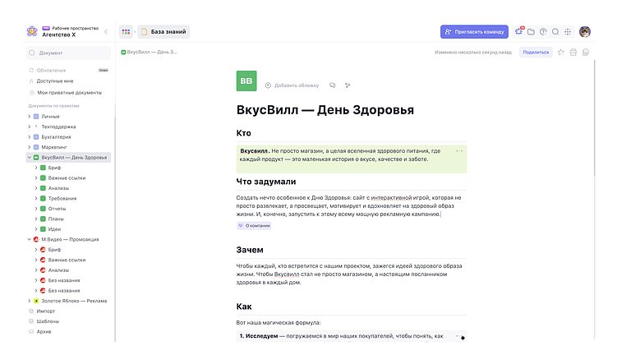
Task: Star this document as favorite
Action: [x=561, y=52]
